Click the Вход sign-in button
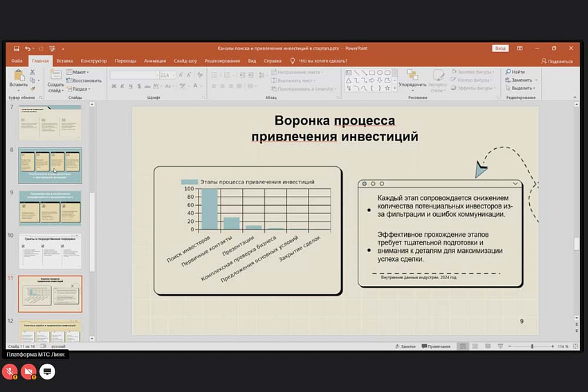 (499, 48)
